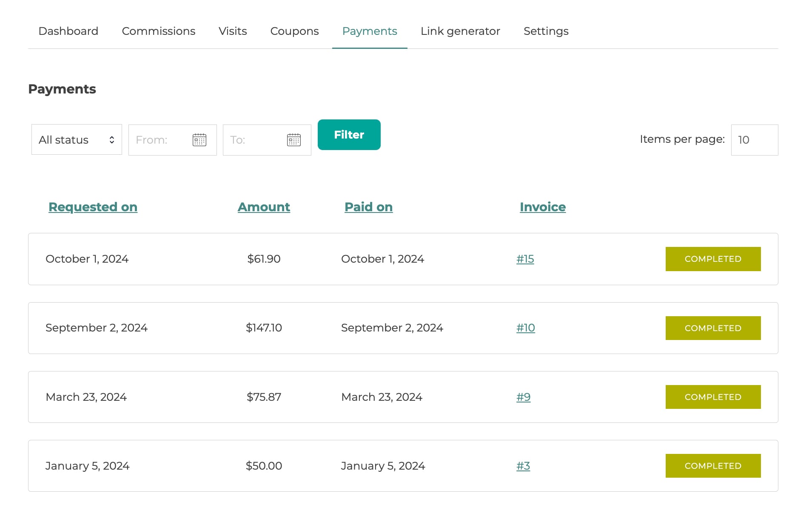Click the Filter button

(349, 135)
